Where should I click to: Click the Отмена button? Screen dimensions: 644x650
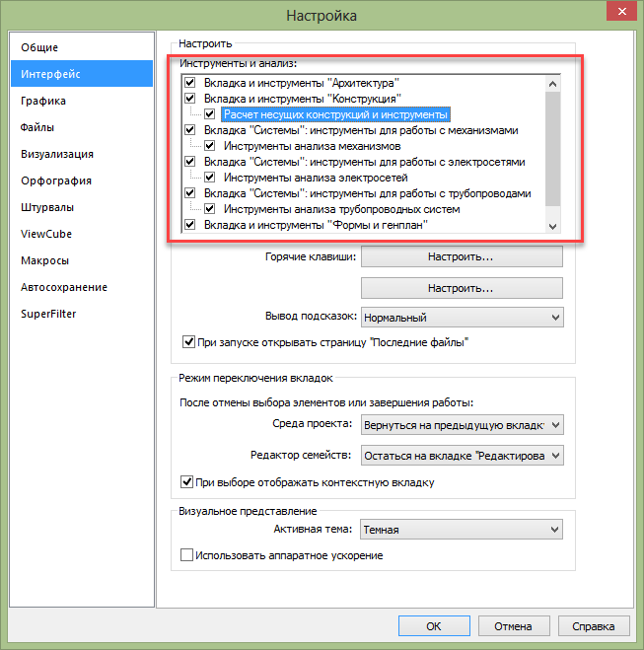[514, 626]
